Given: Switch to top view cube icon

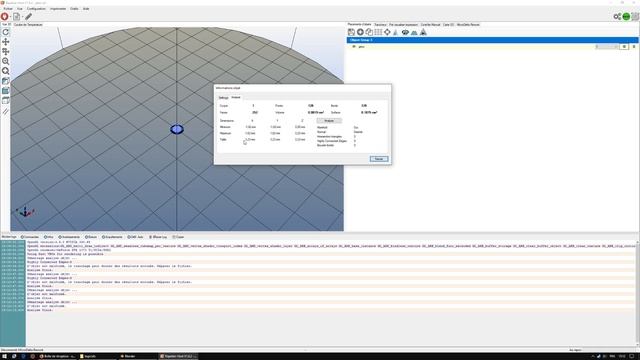Looking at the screenshot, I should click(x=6, y=100).
